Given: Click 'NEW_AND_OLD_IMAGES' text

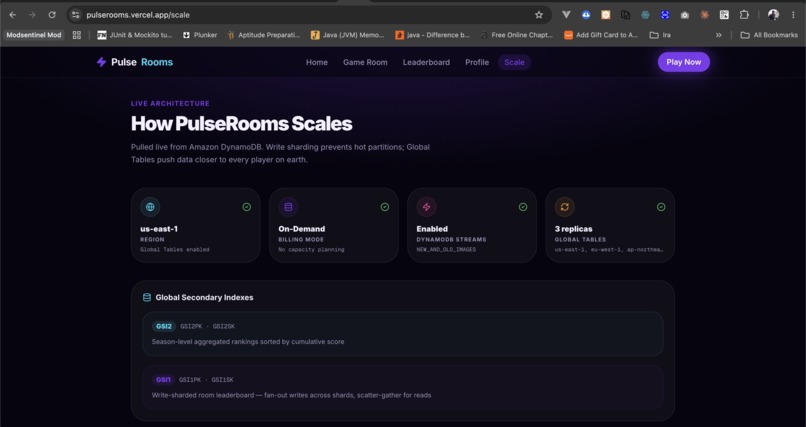Looking at the screenshot, I should point(446,250).
